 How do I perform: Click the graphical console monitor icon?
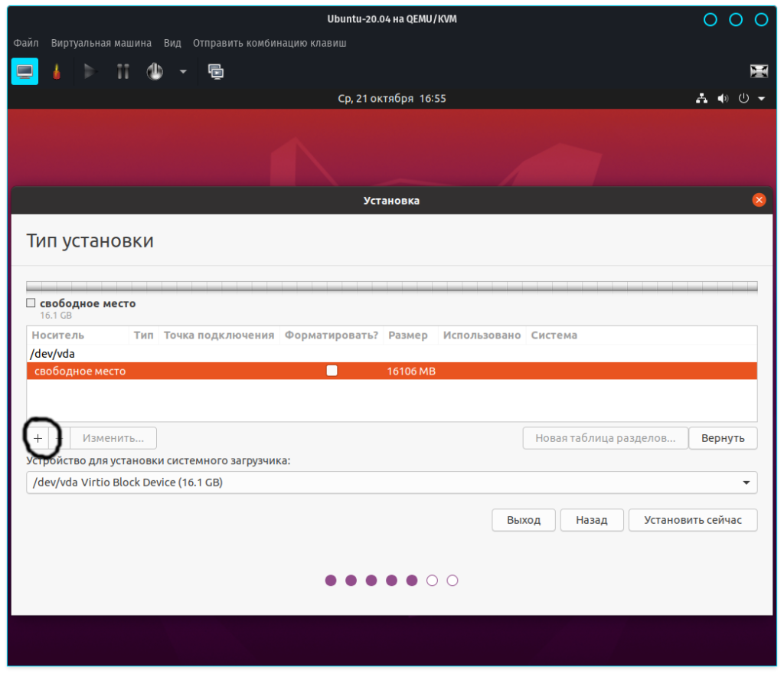pyautogui.click(x=24, y=72)
